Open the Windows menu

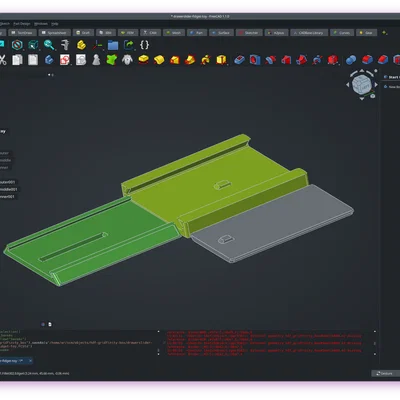click(41, 24)
